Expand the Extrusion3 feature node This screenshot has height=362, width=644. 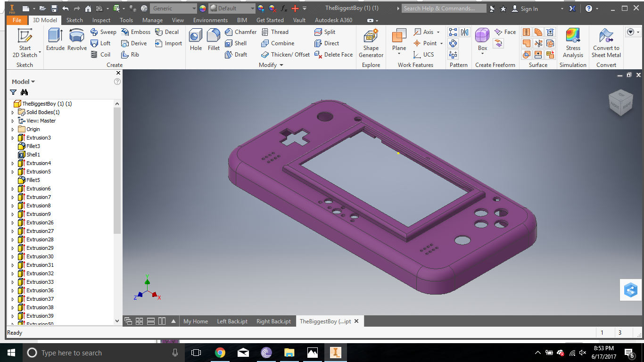[13, 138]
